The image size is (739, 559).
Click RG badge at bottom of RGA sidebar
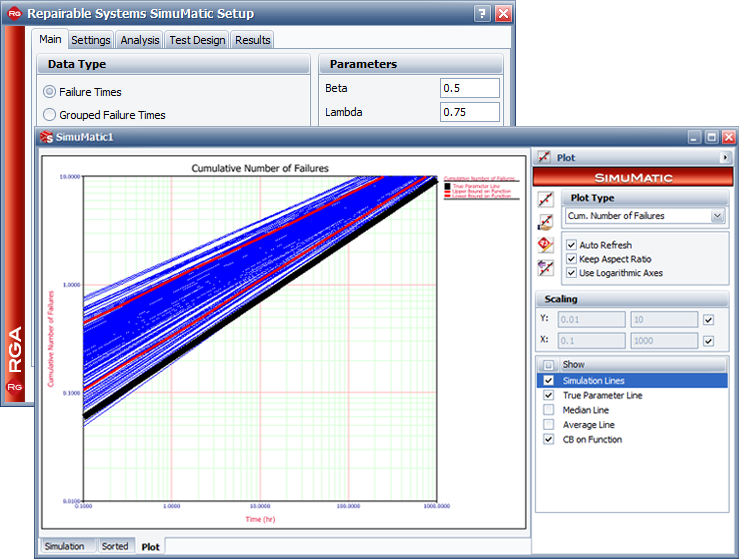click(x=15, y=387)
